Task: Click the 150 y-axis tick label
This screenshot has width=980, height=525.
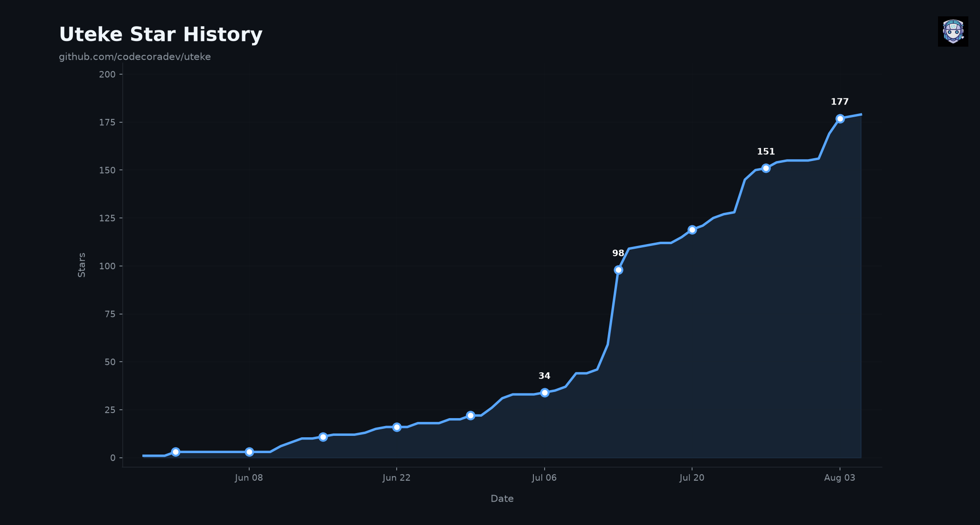Action: 107,170
